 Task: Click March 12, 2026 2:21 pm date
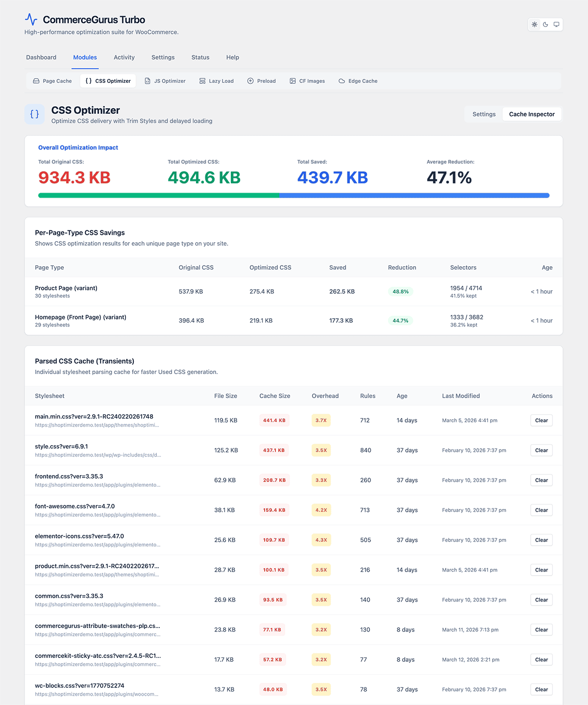click(471, 660)
